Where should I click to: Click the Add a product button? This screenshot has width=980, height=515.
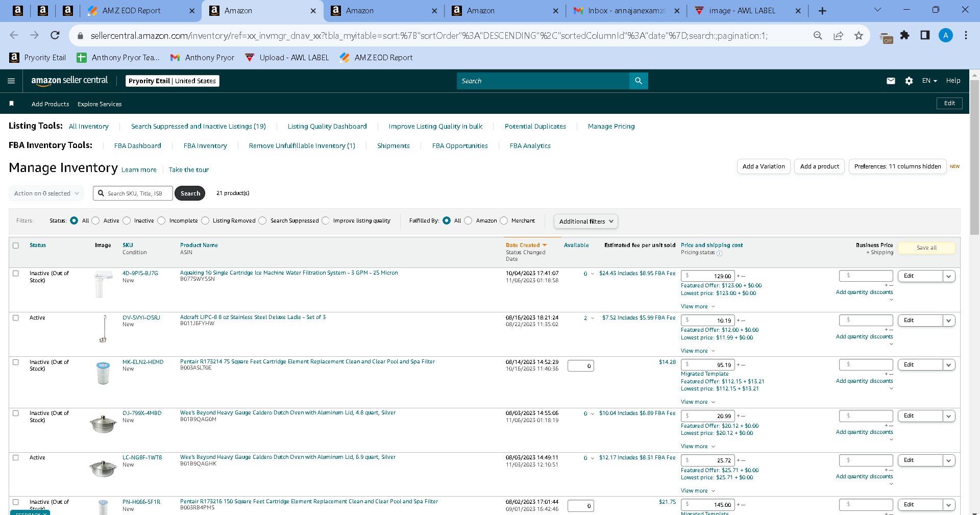click(820, 166)
